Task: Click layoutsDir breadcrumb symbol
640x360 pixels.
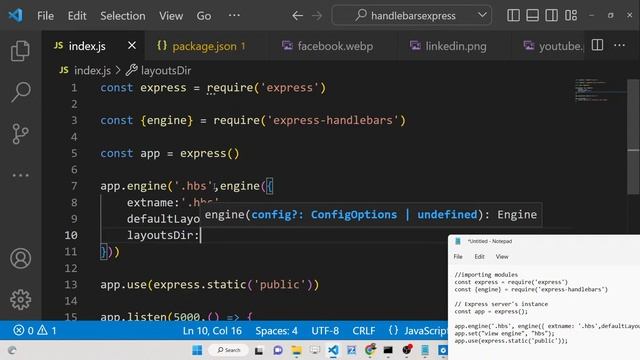Action: coord(166,71)
